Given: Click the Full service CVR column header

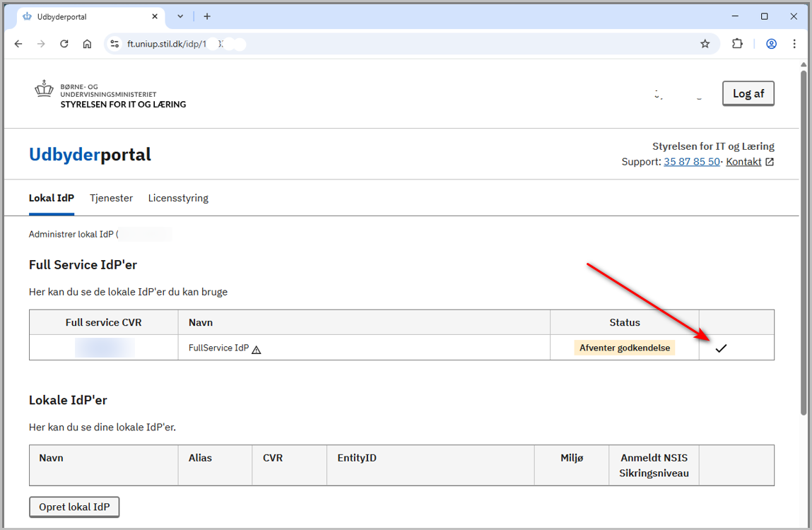Looking at the screenshot, I should (104, 322).
